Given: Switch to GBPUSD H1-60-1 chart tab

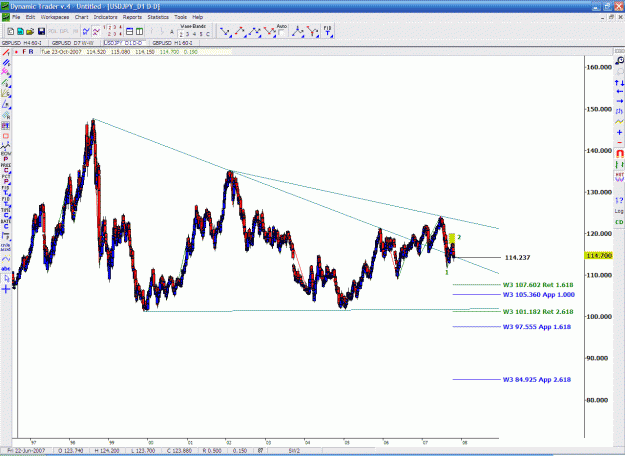Looking at the screenshot, I should (x=173, y=43).
